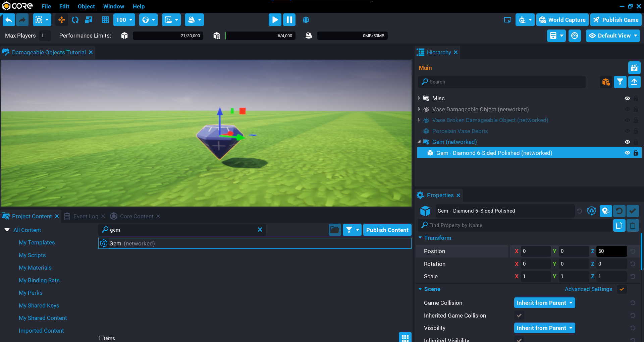
Task: Select the Rotate transform tool
Action: click(x=75, y=20)
